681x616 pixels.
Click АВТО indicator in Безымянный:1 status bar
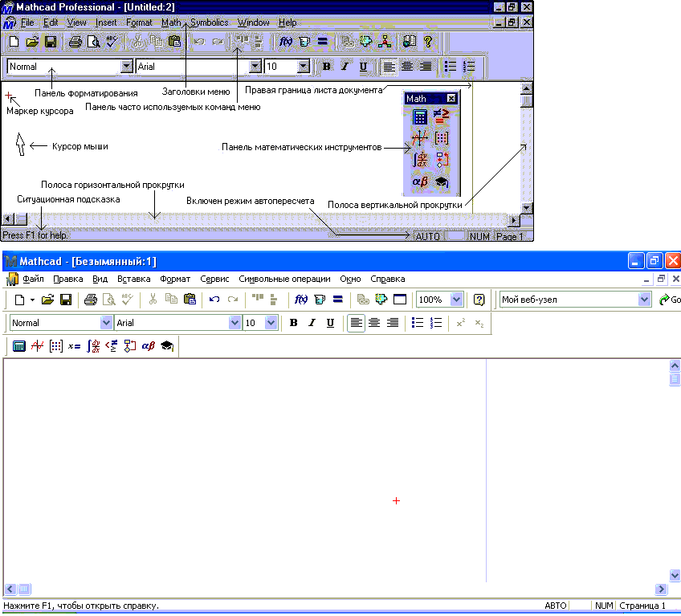coord(556,606)
